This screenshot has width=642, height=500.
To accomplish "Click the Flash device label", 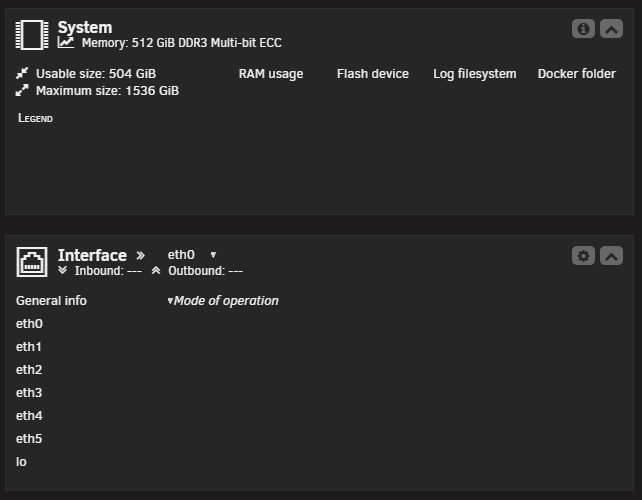I will [x=373, y=74].
